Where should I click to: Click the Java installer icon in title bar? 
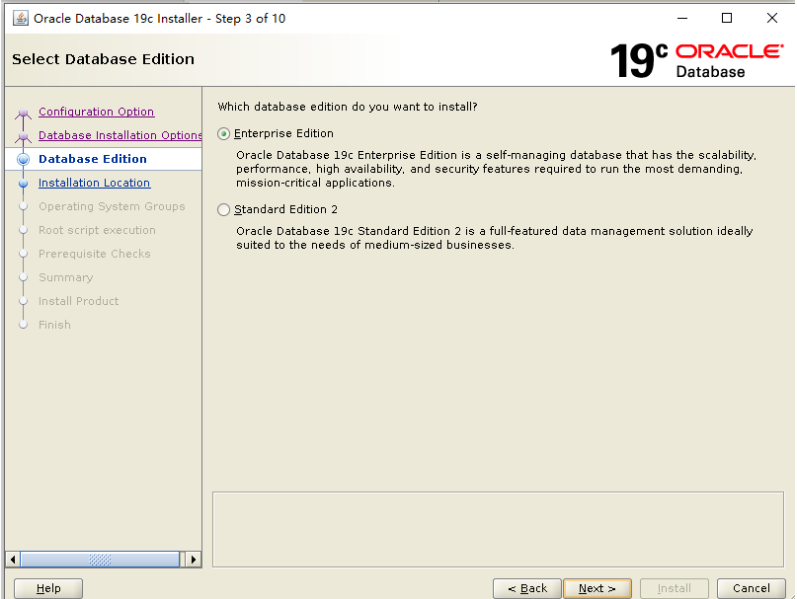point(20,18)
